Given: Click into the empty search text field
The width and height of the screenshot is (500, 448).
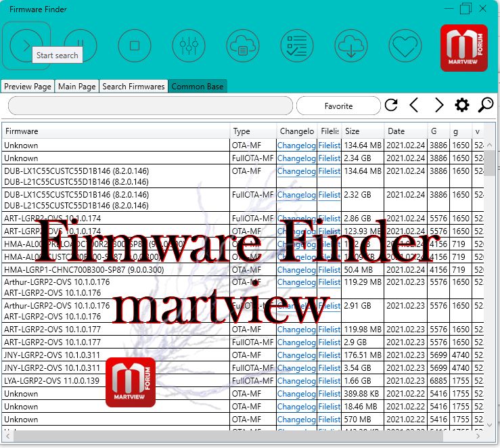Looking at the screenshot, I should 150,106.
